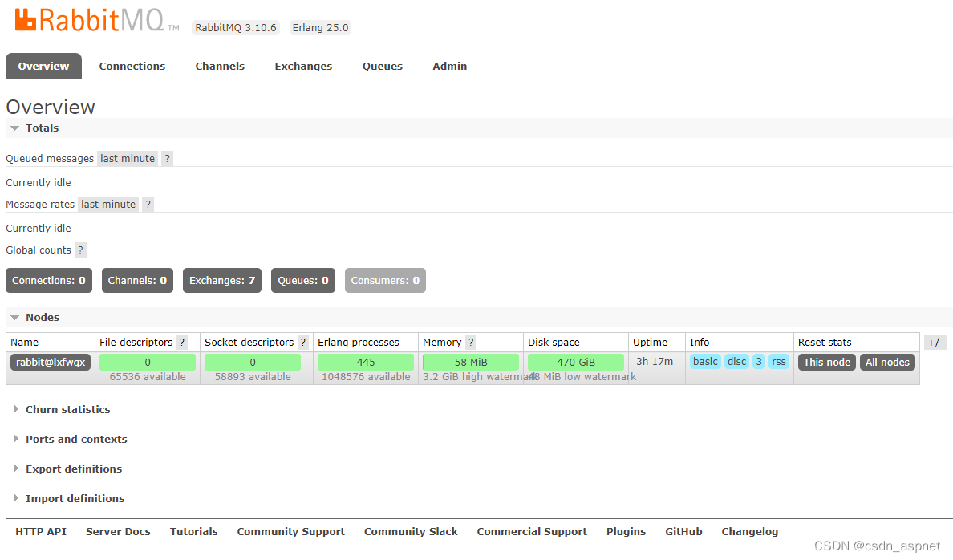
Task: Open Memory column help icon
Action: [x=471, y=343]
